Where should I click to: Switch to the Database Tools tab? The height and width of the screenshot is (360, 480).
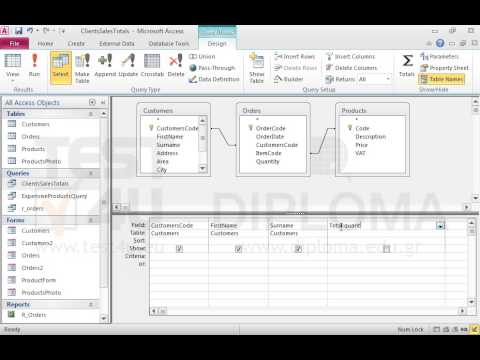point(169,44)
